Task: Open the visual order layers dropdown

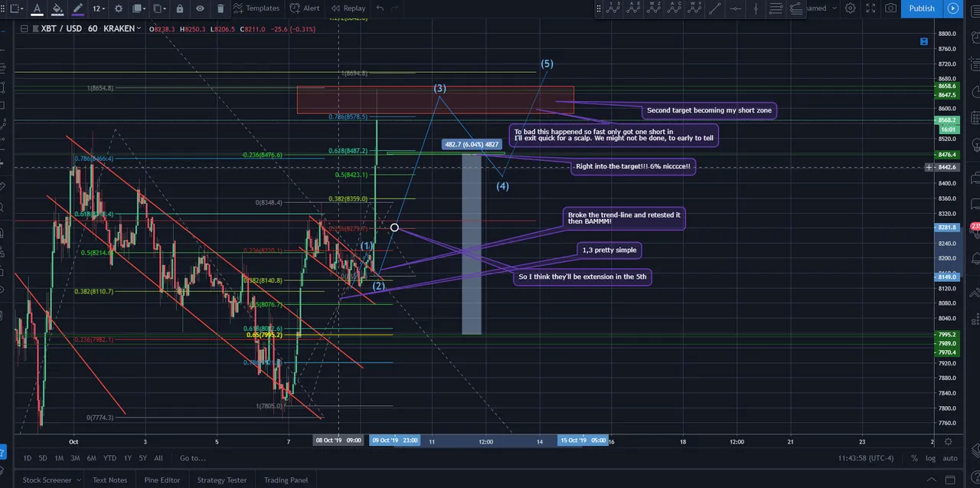Action: [x=139, y=8]
